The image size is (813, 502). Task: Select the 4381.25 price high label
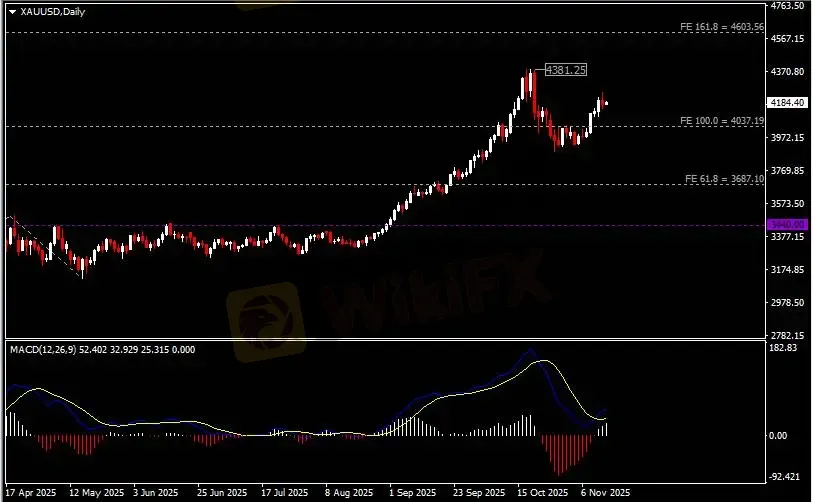point(566,70)
